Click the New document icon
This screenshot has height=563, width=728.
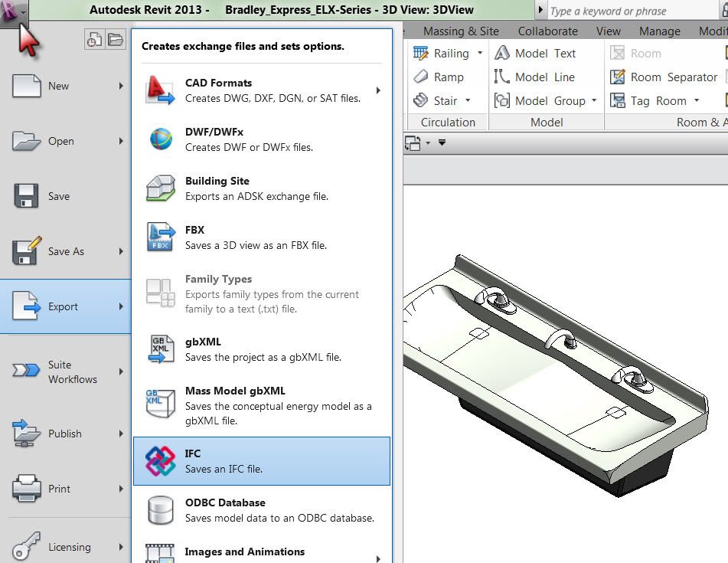click(x=27, y=86)
